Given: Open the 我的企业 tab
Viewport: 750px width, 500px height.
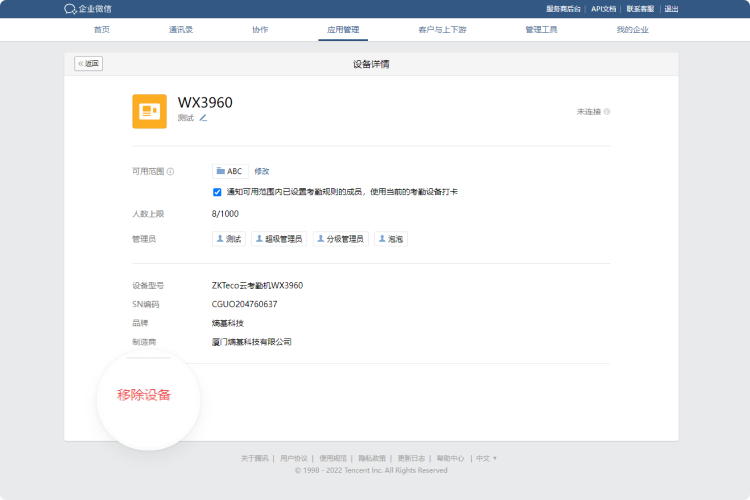Looking at the screenshot, I should [632, 30].
